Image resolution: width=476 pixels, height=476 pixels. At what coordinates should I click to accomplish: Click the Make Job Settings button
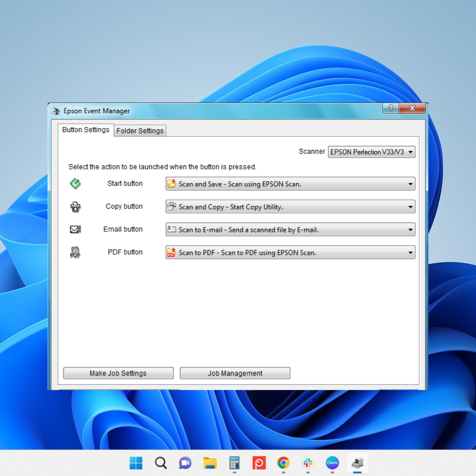[118, 373]
